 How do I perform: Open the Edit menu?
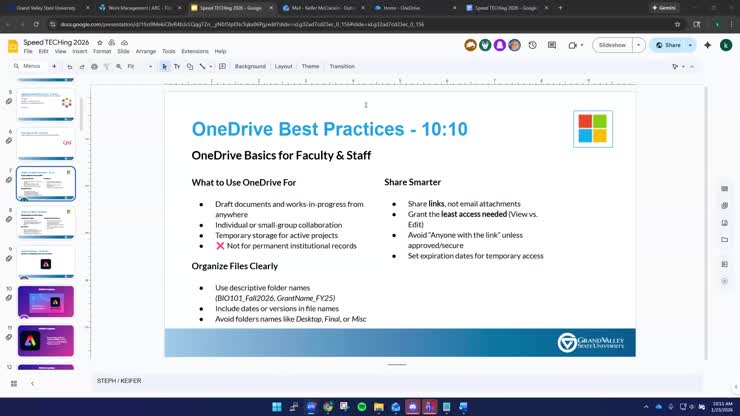point(43,51)
